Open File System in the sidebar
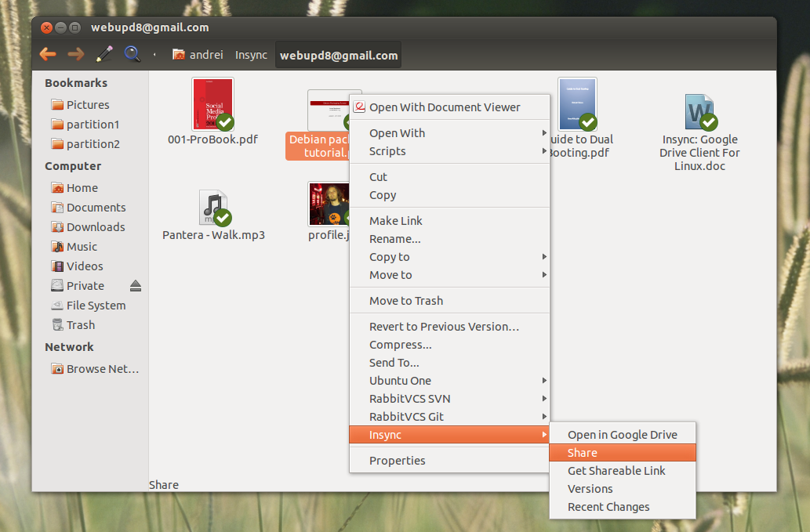 tap(89, 306)
